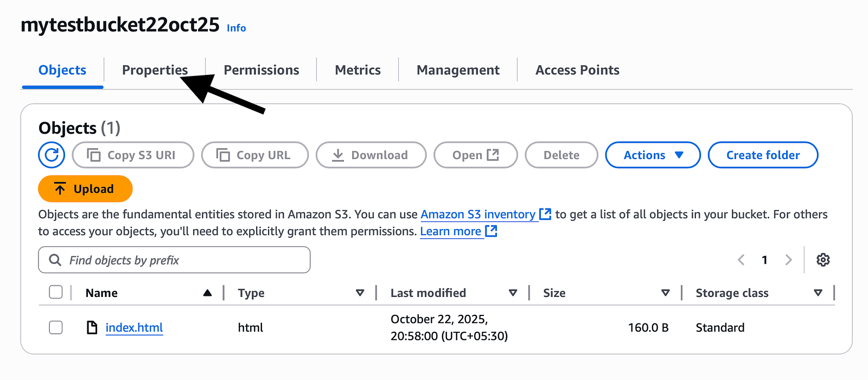Sort by Storage class column arrow
Viewport: 868px width, 380px height.
818,293
